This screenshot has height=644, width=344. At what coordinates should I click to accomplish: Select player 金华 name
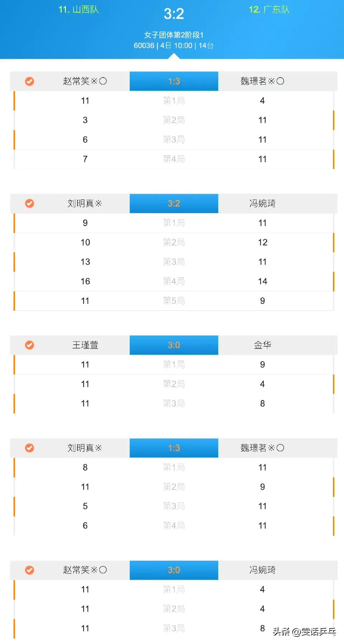pyautogui.click(x=263, y=345)
